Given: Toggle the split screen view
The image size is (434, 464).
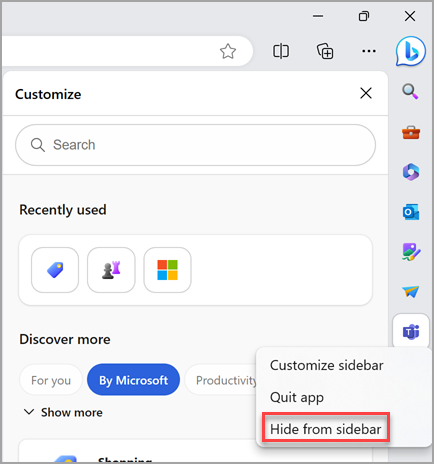Looking at the screenshot, I should (x=281, y=51).
